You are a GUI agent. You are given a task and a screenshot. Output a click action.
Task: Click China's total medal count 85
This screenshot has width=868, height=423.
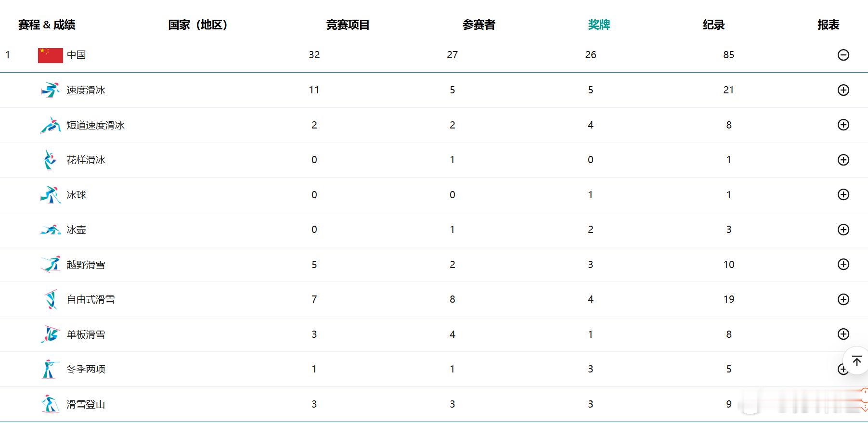click(x=729, y=55)
